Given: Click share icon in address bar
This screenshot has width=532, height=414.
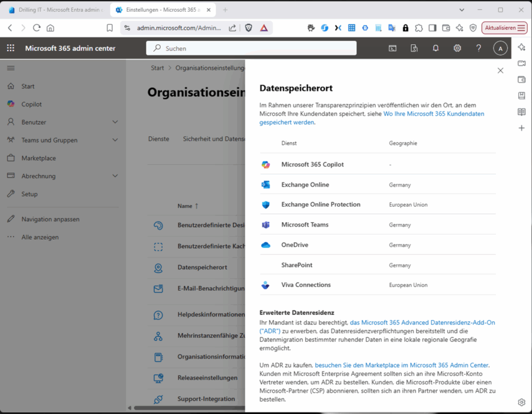Looking at the screenshot, I should (x=232, y=28).
